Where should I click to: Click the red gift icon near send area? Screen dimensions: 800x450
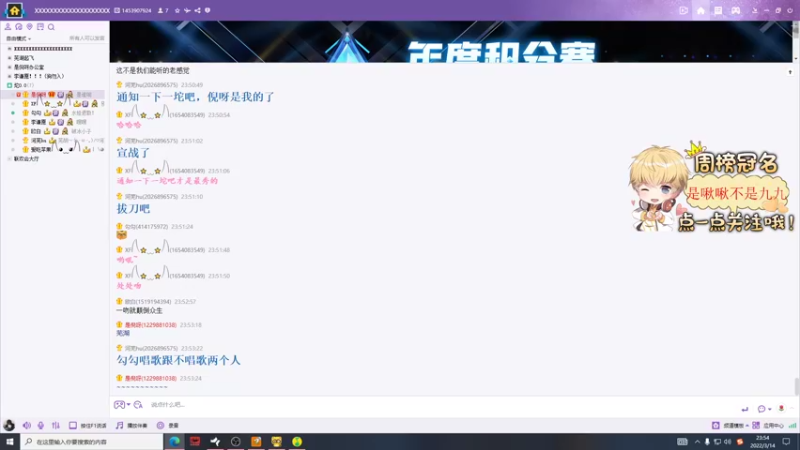pos(781,408)
